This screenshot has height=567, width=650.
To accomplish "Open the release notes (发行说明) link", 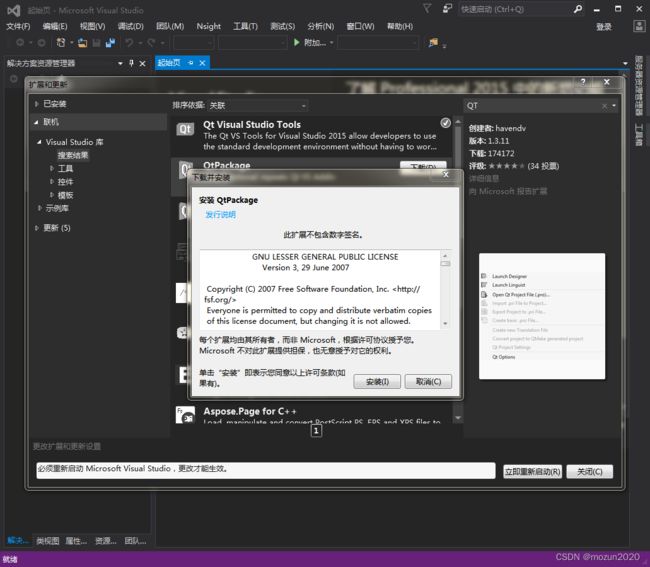I will (221, 214).
